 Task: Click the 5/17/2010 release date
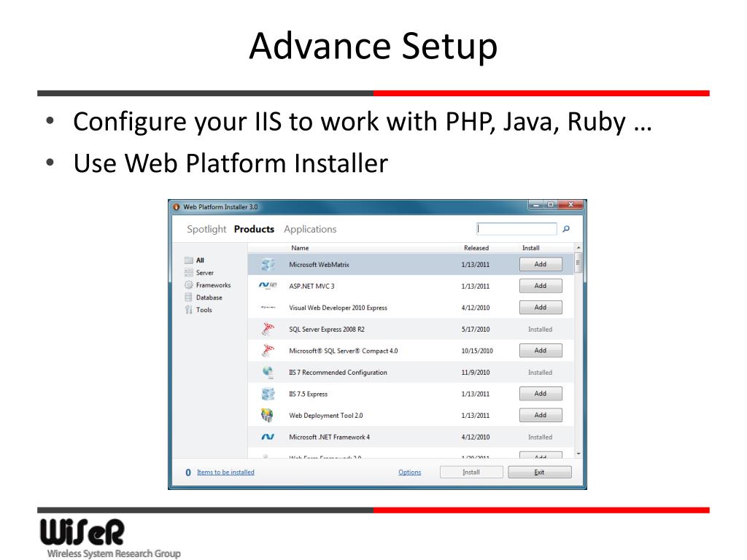click(476, 329)
